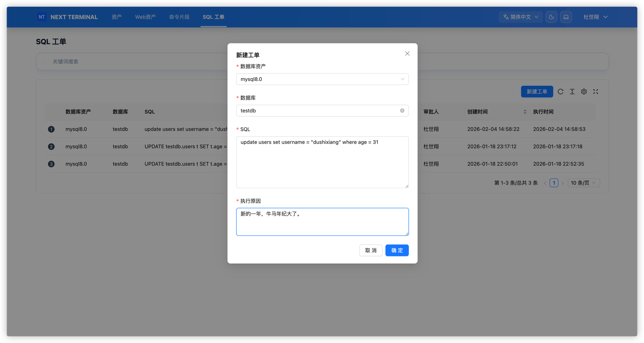644x343 pixels.
Task: Click the 执行原因 reason text area
Action: coord(322,223)
